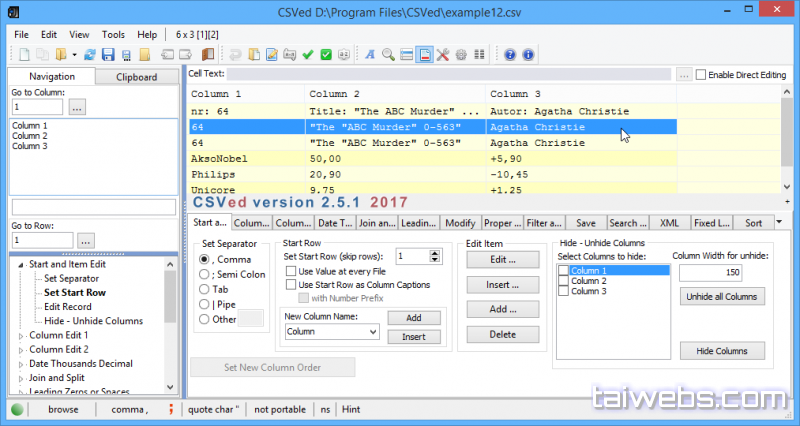Select the Comma separator radio button
800x426 pixels.
[x=204, y=259]
